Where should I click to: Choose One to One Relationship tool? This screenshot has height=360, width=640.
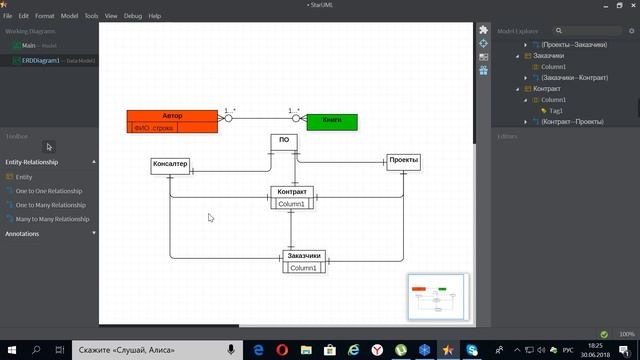49,191
